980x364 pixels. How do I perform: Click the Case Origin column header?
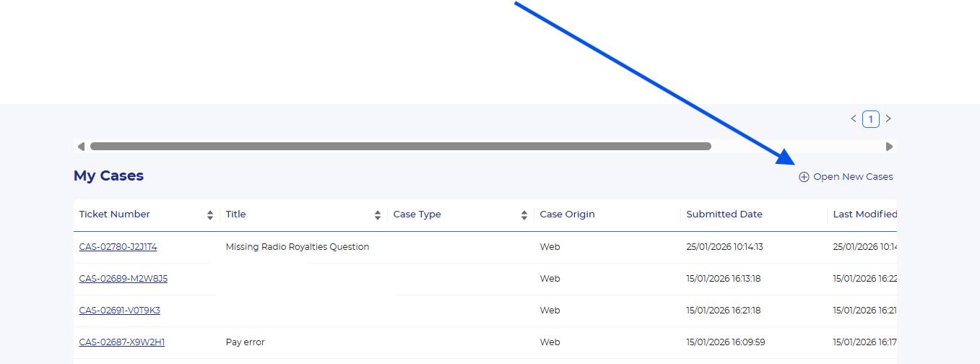(x=567, y=214)
